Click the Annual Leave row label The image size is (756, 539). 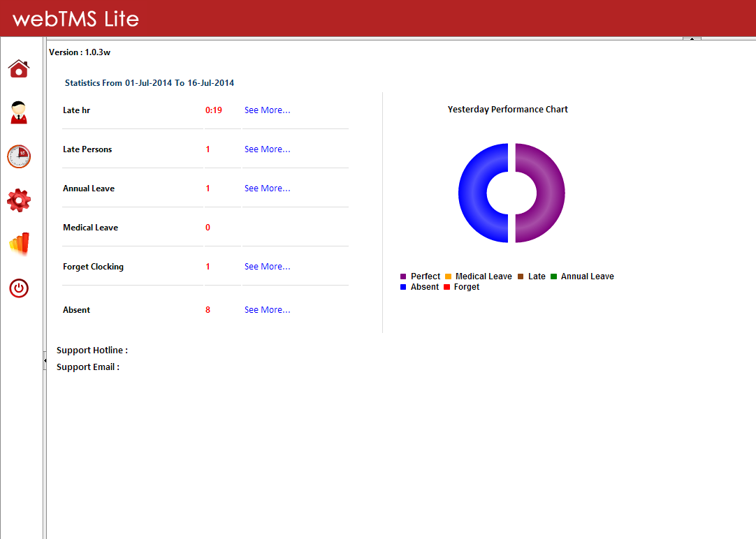pyautogui.click(x=89, y=189)
